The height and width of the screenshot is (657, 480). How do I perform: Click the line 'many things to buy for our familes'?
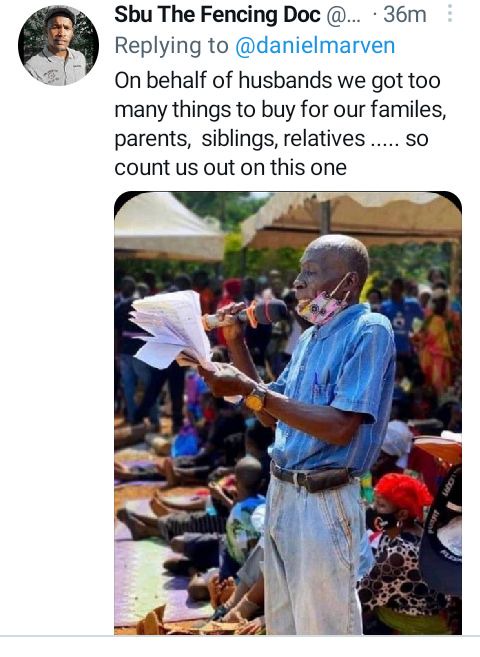pos(281,110)
